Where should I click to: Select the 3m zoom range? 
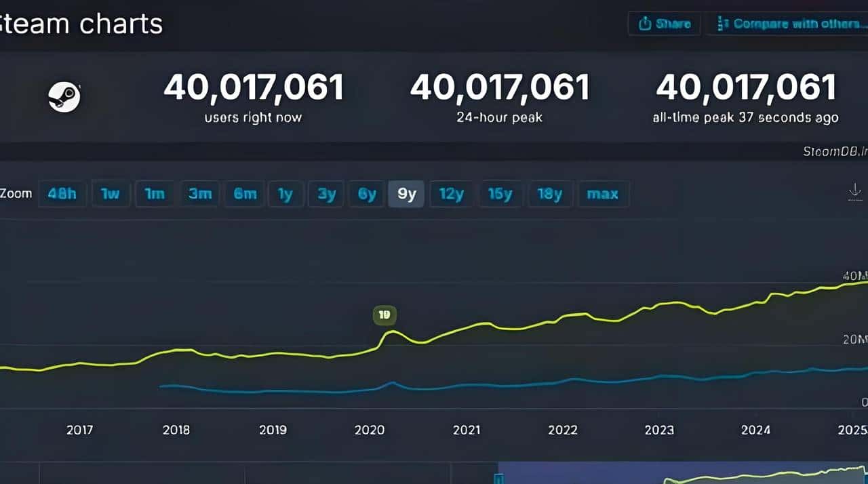tap(200, 193)
